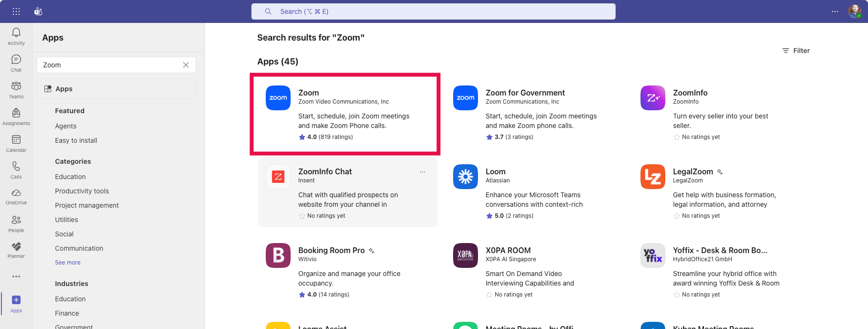Open Booking Room Pro app title
This screenshot has height=329, width=868.
point(331,250)
